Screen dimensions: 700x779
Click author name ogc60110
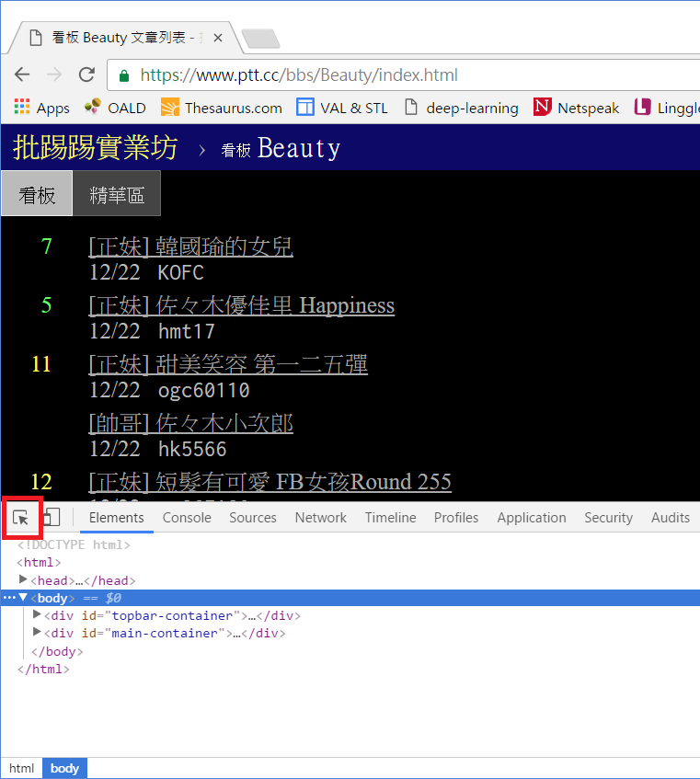coord(203,391)
